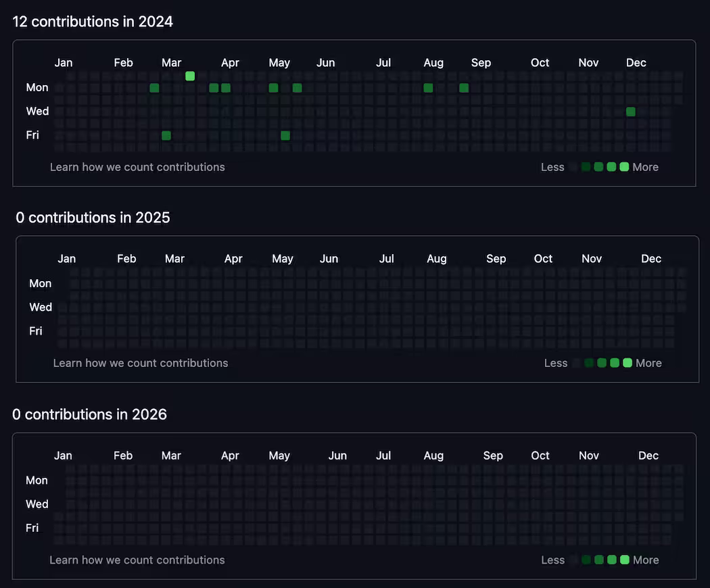710x588 pixels.
Task: Click the darkest green legend swatch in 2025
Action: tap(589, 363)
